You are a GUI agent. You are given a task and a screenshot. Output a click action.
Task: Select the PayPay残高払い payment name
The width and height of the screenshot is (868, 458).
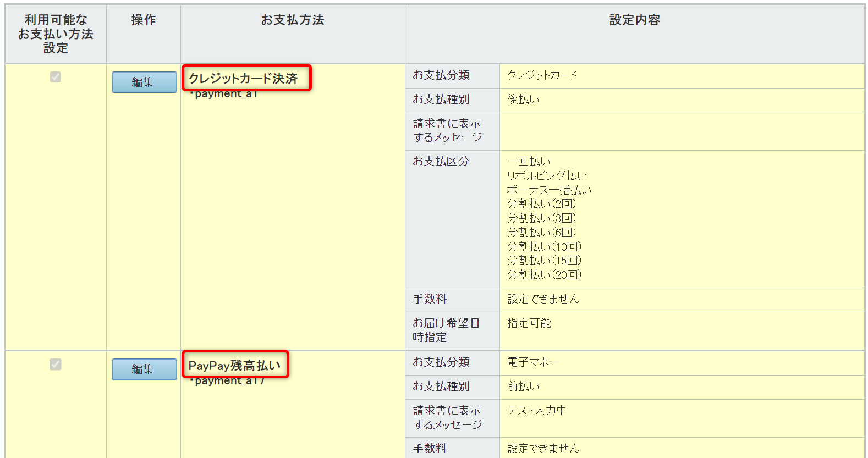234,366
